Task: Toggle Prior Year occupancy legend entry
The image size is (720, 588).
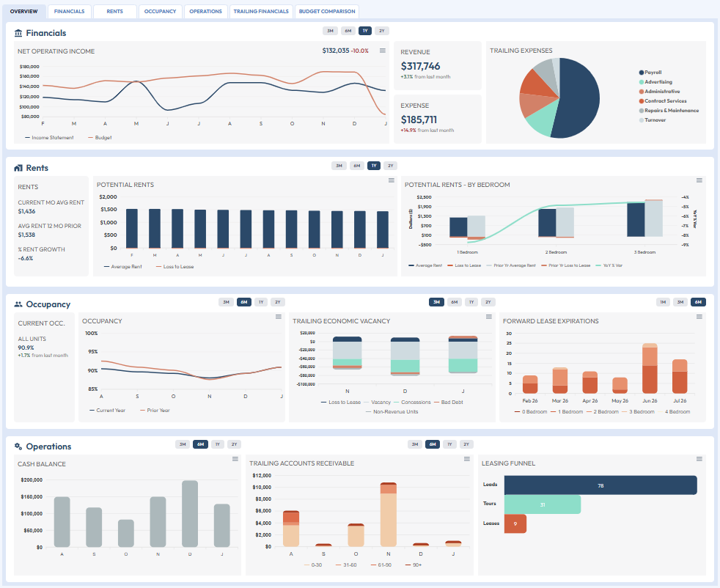Action: point(155,411)
